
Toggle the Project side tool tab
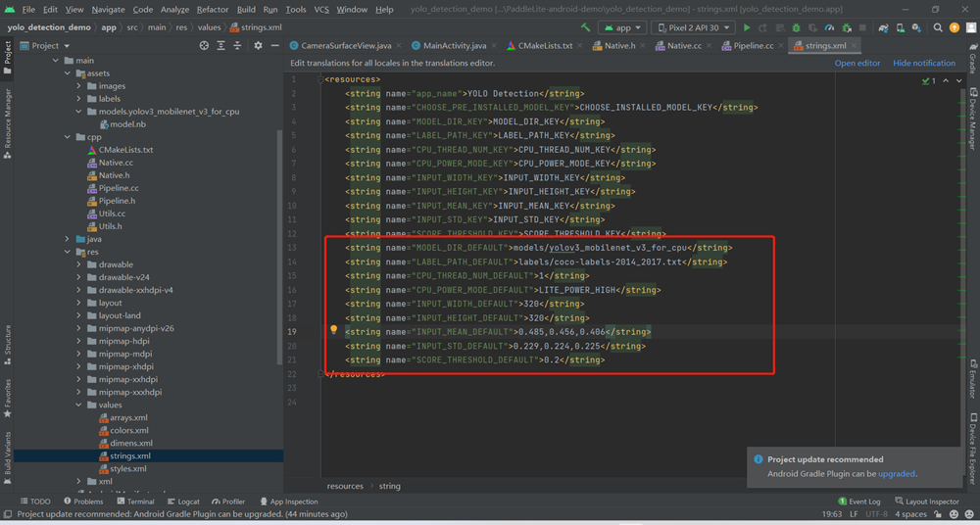coord(7,57)
